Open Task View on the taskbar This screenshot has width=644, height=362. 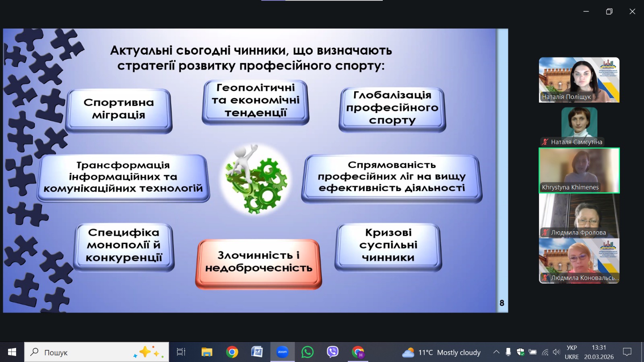(181, 352)
